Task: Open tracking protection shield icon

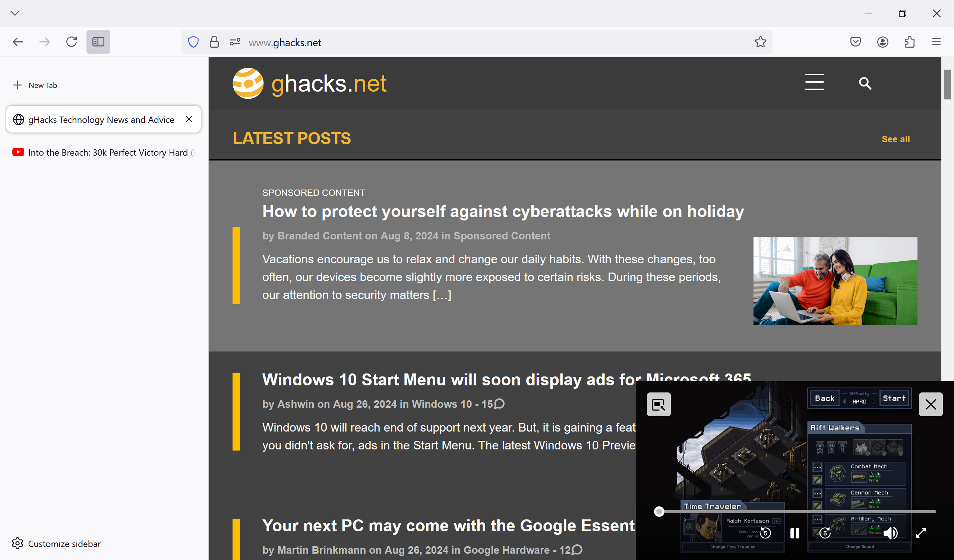Action: pyautogui.click(x=193, y=42)
